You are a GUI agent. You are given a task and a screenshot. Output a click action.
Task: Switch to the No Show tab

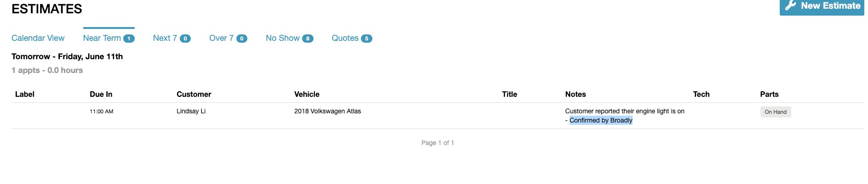[x=283, y=38]
